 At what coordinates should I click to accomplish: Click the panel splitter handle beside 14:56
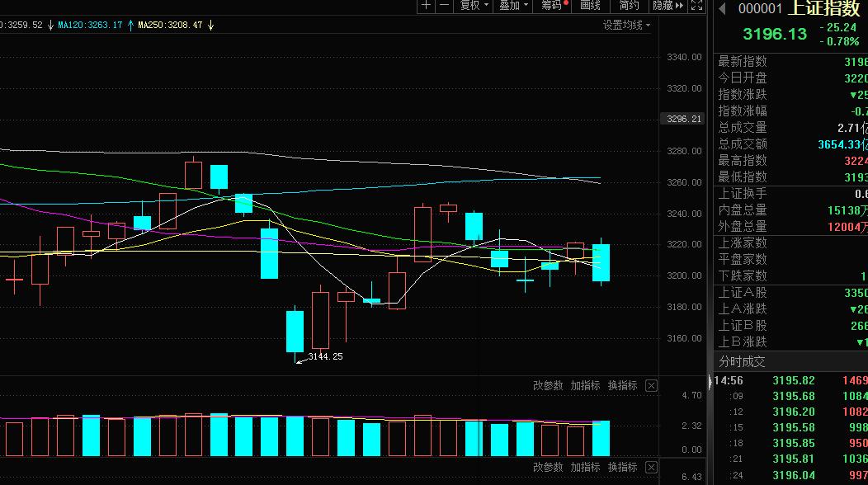pyautogui.click(x=710, y=381)
